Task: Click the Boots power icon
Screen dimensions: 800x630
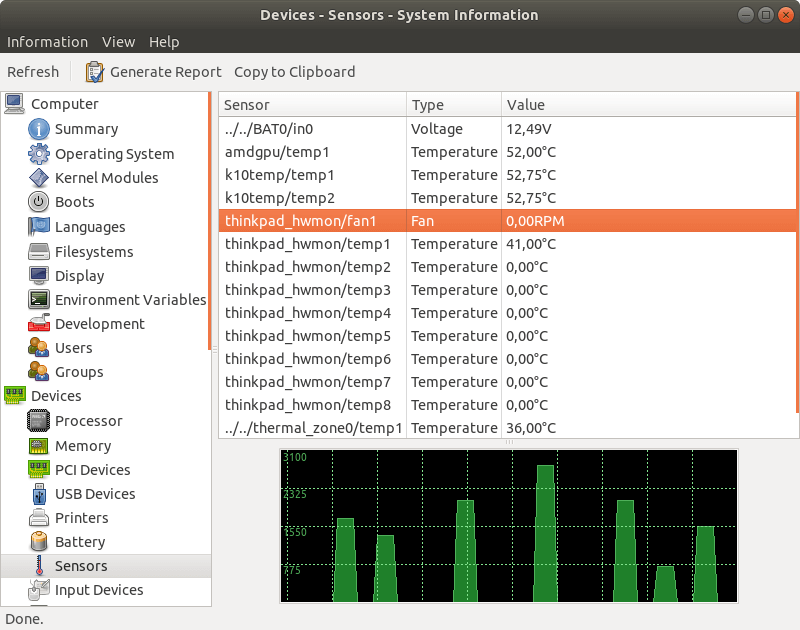Action: [39, 202]
